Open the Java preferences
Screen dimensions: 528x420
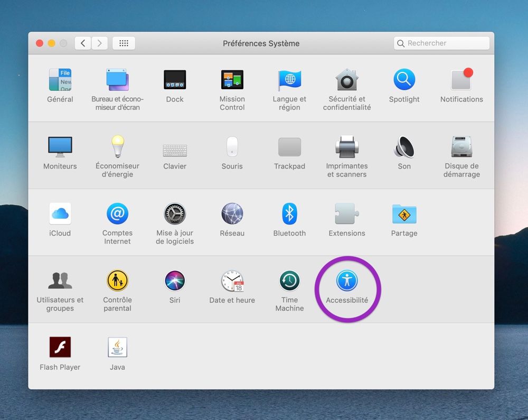pos(118,347)
